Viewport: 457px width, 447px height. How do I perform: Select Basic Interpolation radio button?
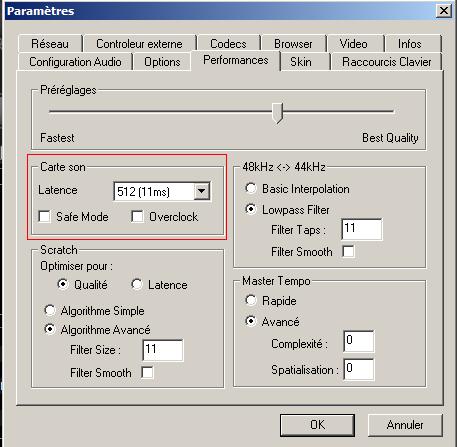[251, 189]
